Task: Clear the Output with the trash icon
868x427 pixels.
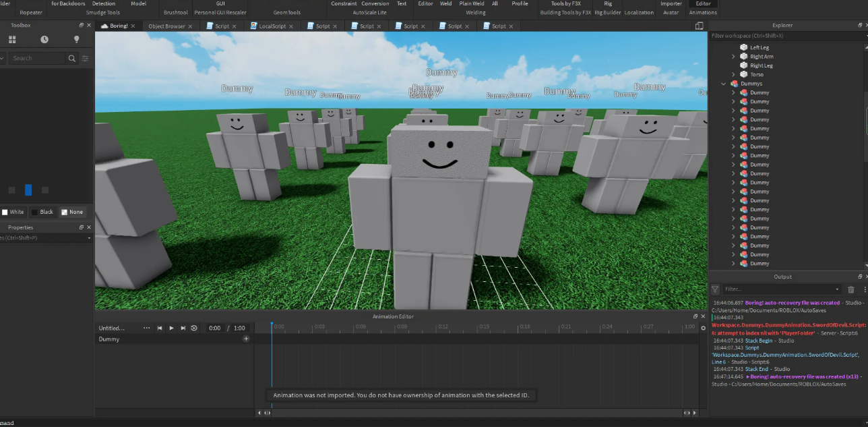Action: coord(850,289)
